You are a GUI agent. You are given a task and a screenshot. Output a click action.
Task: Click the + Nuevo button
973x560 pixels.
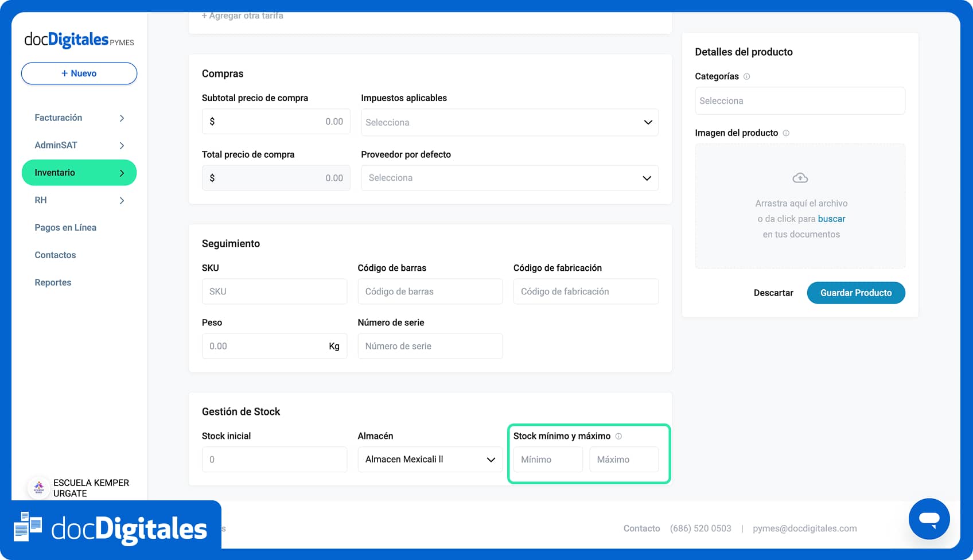coord(79,73)
